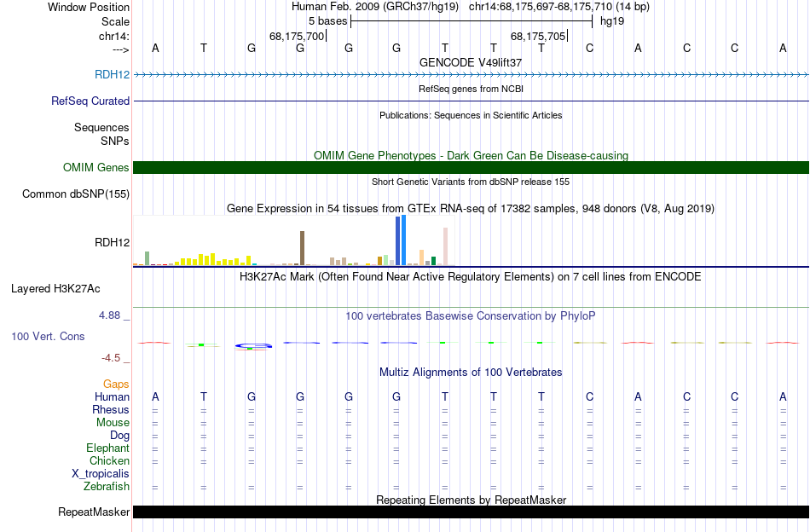Click the 100 Vert. Cons label

(x=48, y=336)
